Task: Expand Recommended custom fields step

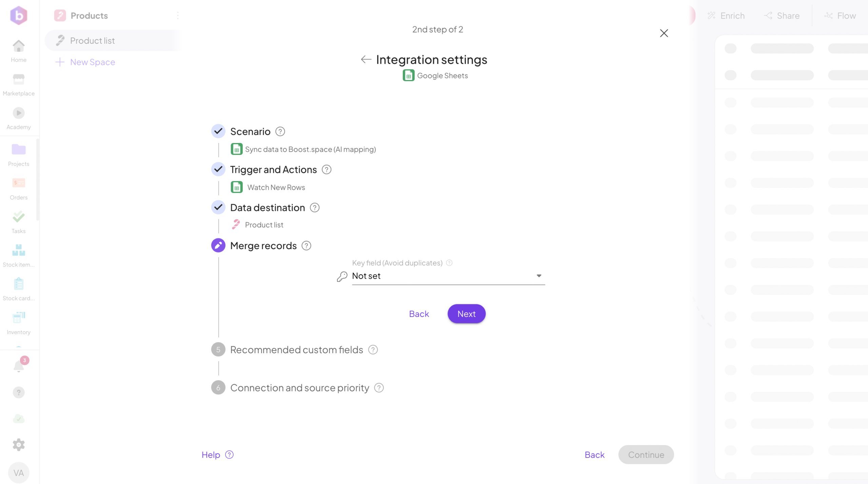Action: coord(296,350)
